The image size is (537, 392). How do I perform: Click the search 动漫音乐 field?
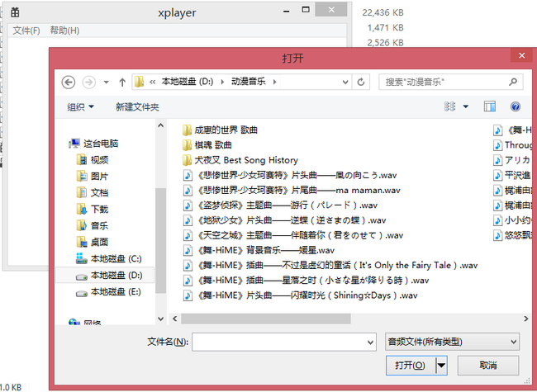451,82
